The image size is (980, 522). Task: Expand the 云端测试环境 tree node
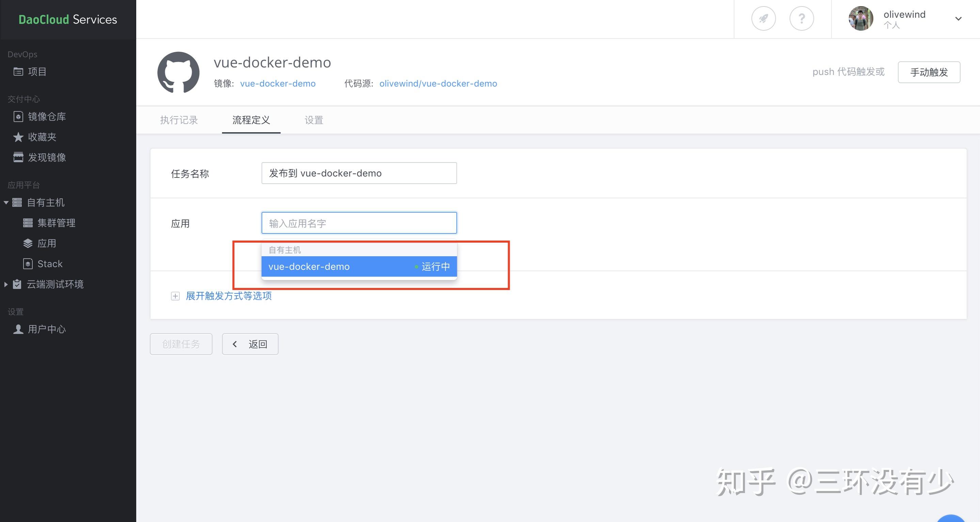coord(6,285)
